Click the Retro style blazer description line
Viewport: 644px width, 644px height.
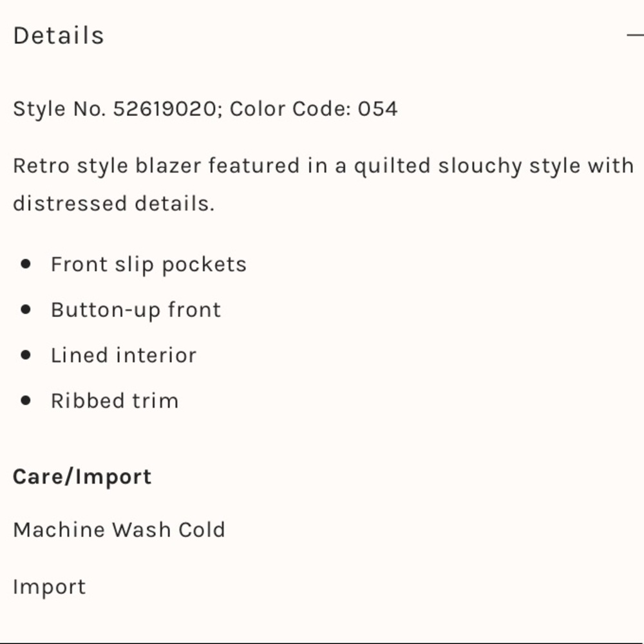click(x=323, y=166)
